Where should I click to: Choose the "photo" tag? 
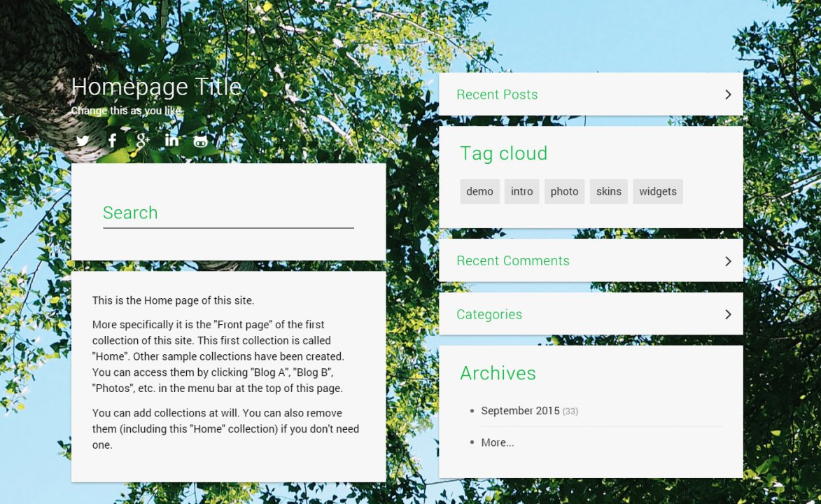[564, 191]
